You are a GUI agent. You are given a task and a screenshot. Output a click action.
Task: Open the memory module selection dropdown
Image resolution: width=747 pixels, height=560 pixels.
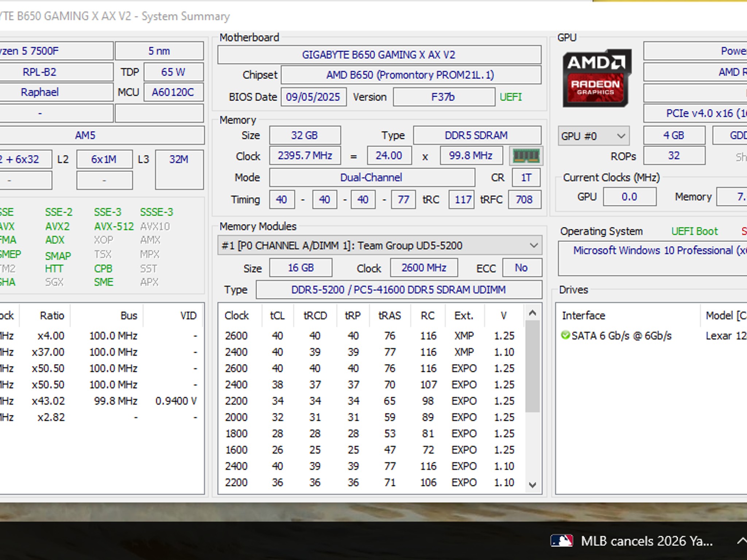tap(380, 245)
